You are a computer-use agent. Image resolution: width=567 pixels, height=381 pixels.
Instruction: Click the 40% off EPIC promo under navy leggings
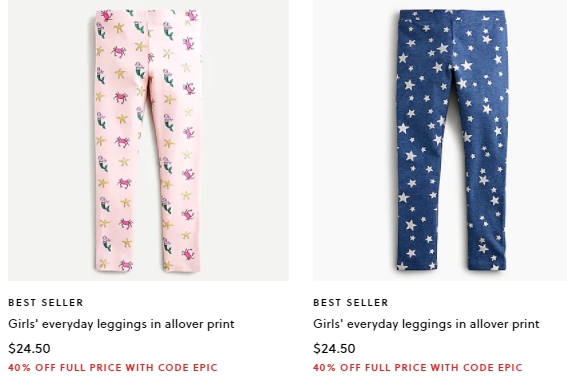point(418,368)
